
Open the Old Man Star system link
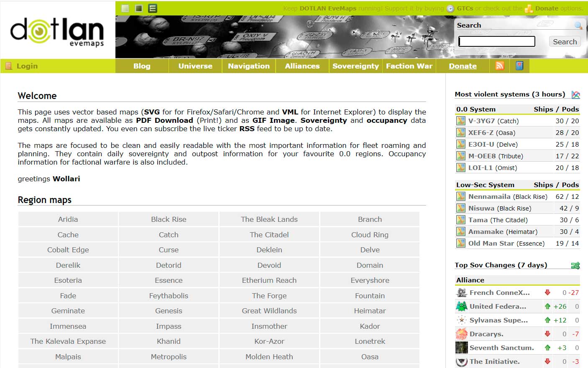pyautogui.click(x=491, y=243)
